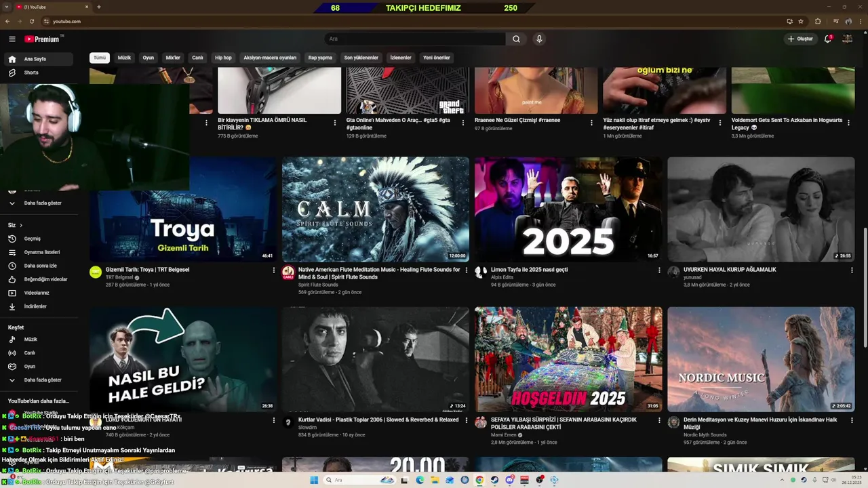Viewport: 868px width, 488px height.
Task: Open Beğendiğim videolar in sidebar
Action: pyautogui.click(x=39, y=279)
